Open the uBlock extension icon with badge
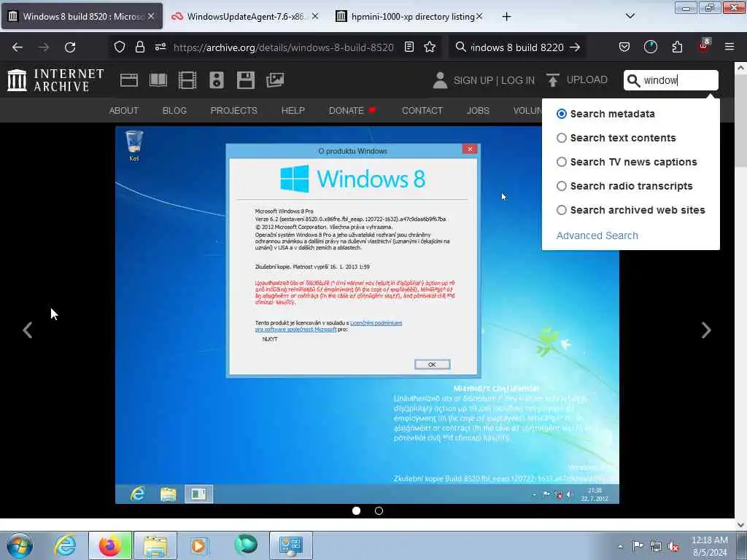Screen dimensions: 747x560 point(704,46)
